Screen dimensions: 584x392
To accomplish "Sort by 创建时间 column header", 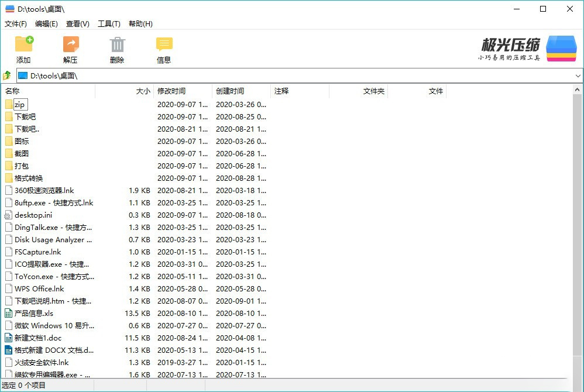I will [x=241, y=91].
